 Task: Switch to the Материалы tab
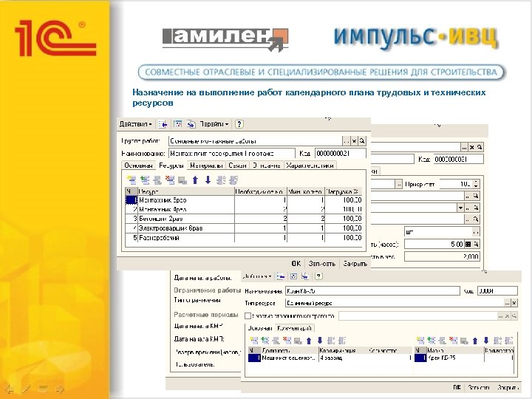tap(206, 166)
